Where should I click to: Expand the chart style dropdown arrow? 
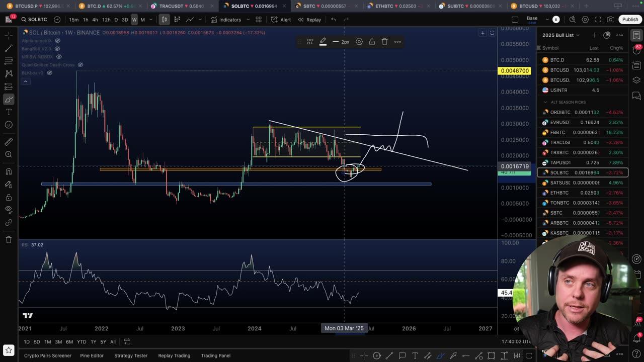tap(200, 20)
